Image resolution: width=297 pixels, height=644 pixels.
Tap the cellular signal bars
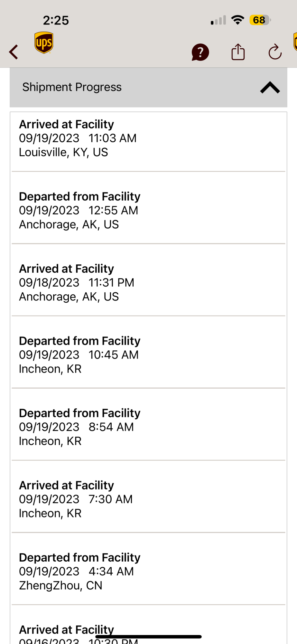point(218,20)
